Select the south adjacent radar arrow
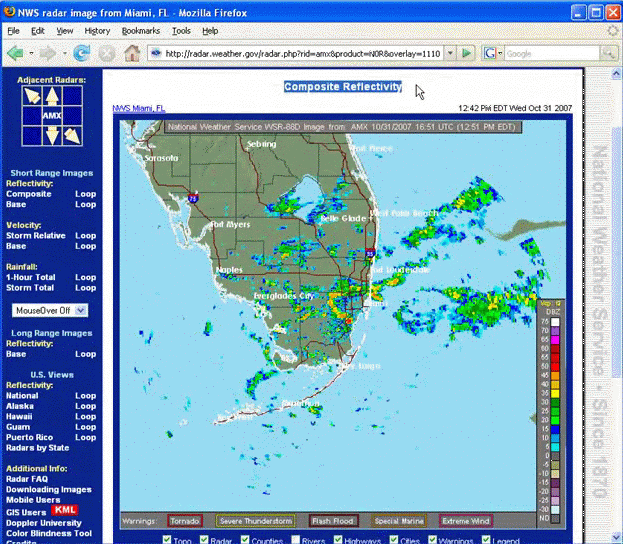 click(52, 136)
